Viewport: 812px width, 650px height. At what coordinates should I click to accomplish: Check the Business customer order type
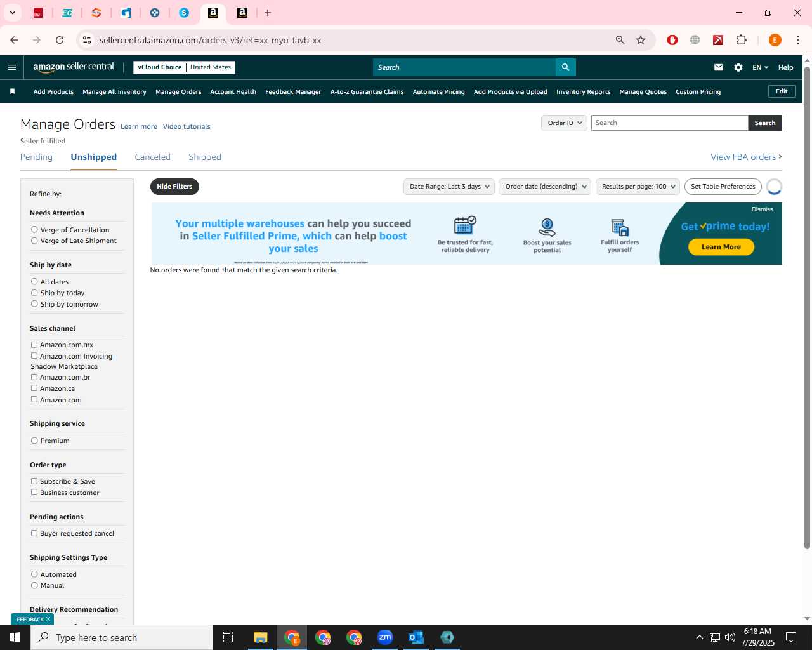pyautogui.click(x=34, y=493)
